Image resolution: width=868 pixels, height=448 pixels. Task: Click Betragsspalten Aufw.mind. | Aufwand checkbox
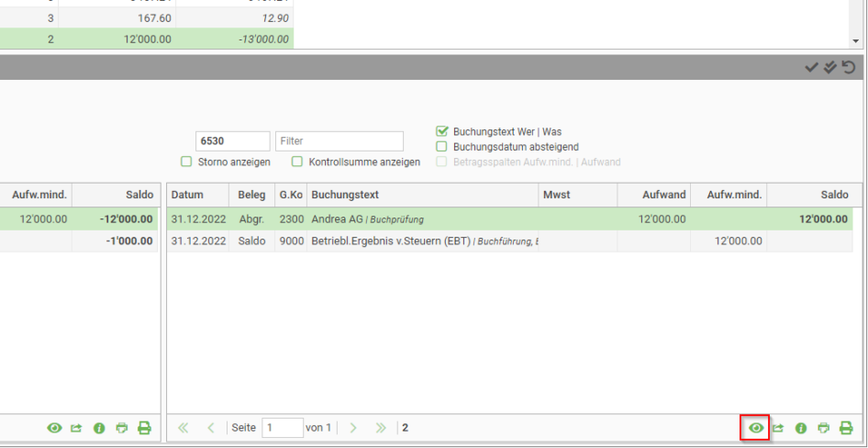coord(441,162)
